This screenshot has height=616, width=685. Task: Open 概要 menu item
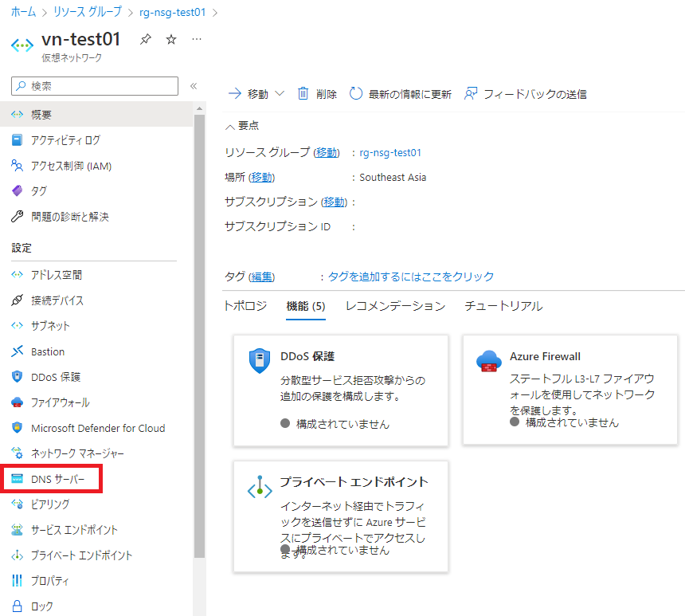(x=96, y=115)
